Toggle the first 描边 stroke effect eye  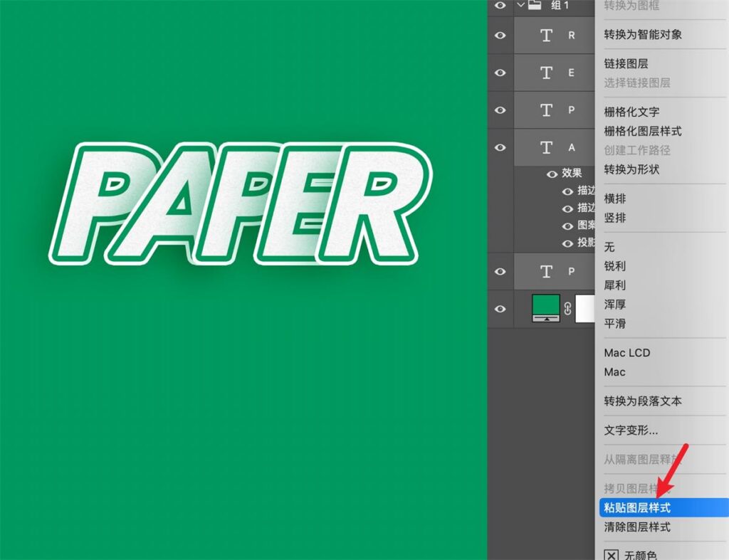pyautogui.click(x=567, y=191)
